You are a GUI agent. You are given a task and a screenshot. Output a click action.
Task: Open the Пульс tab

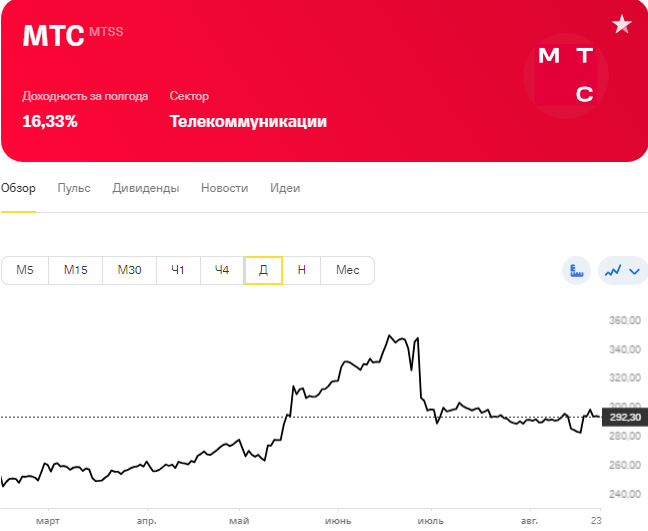(x=74, y=188)
